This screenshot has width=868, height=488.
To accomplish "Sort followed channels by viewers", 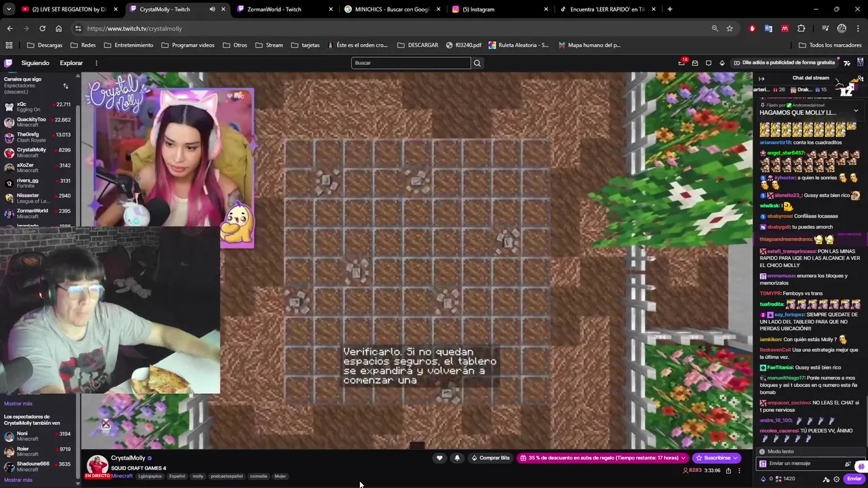I will coord(66,86).
